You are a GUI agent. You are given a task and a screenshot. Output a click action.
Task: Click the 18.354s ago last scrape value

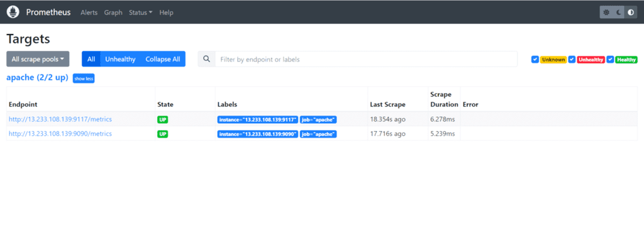387,119
